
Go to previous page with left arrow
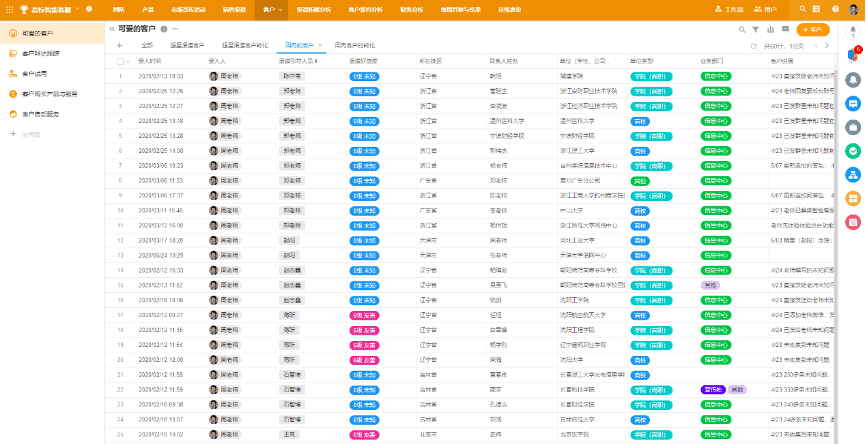(816, 46)
